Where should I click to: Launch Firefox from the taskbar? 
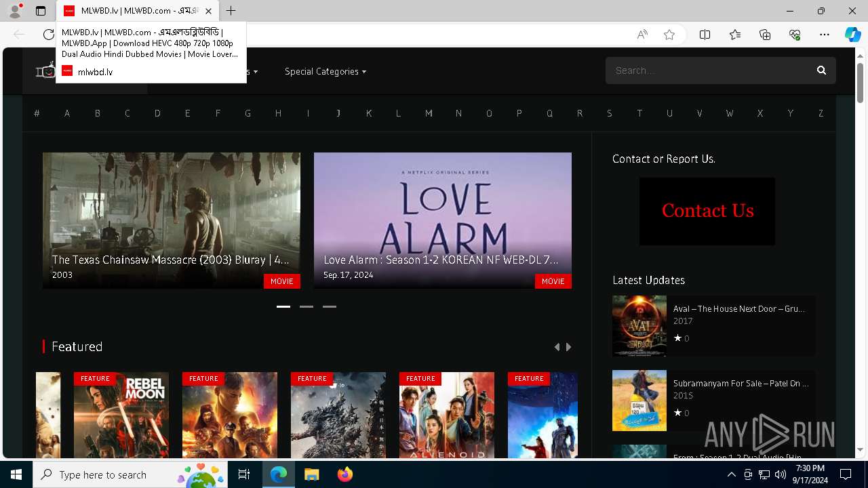tap(344, 474)
